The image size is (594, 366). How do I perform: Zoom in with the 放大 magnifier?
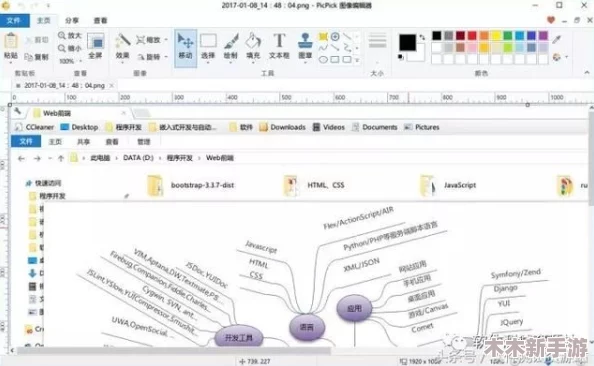click(x=70, y=36)
